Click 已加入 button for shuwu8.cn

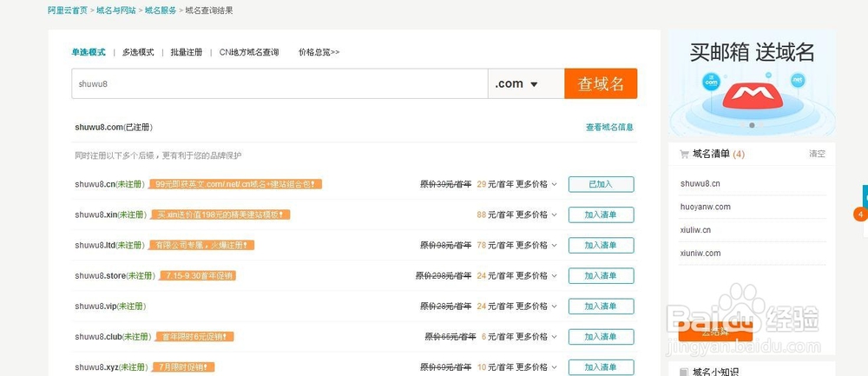point(602,184)
